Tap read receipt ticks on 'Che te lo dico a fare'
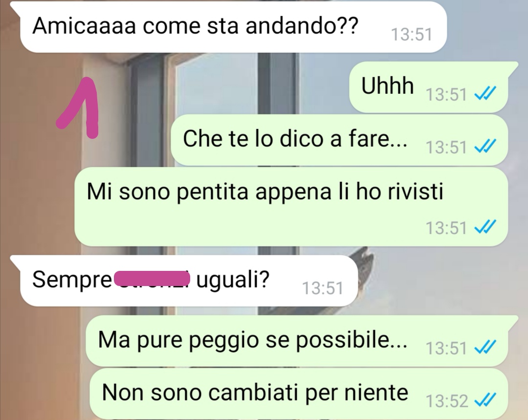528x420 pixels. click(485, 146)
